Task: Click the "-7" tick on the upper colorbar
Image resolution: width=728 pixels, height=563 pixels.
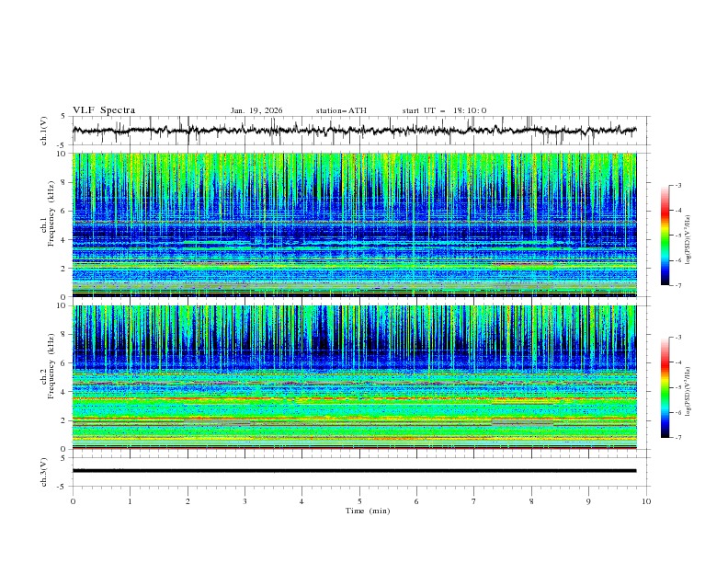Action: click(678, 285)
